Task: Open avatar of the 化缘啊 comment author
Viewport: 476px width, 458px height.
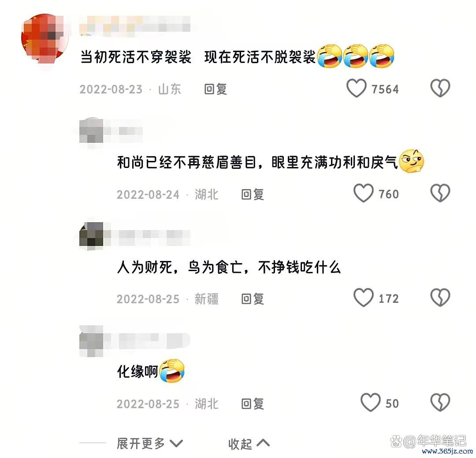Action: pyautogui.click(x=91, y=341)
